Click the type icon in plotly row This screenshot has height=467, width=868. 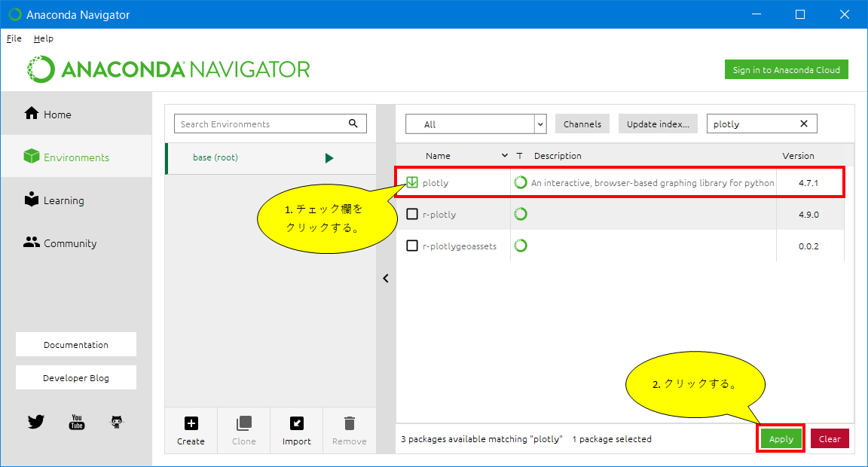(x=521, y=182)
